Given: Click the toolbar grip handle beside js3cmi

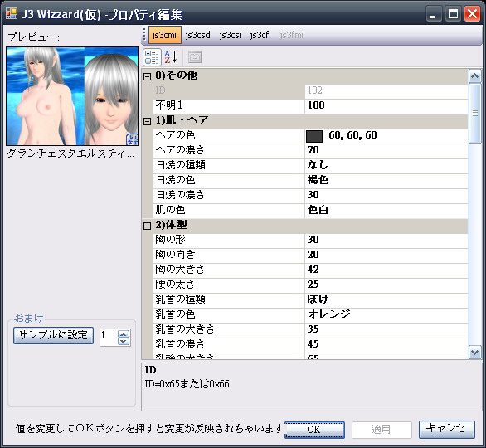Looking at the screenshot, I should coord(144,35).
